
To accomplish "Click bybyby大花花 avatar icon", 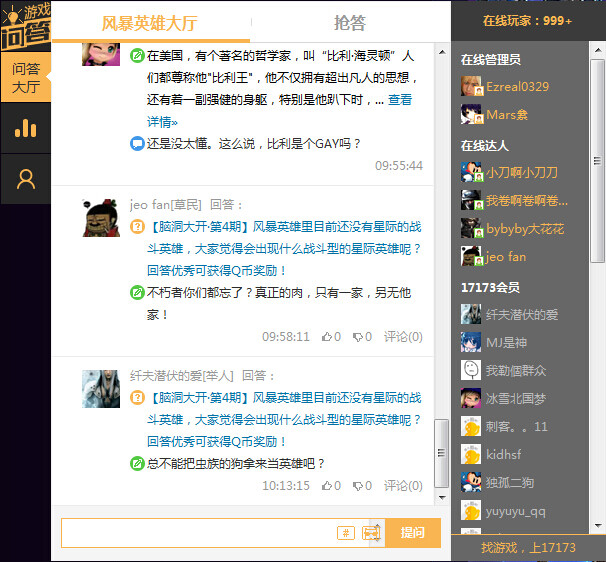I will (472, 228).
